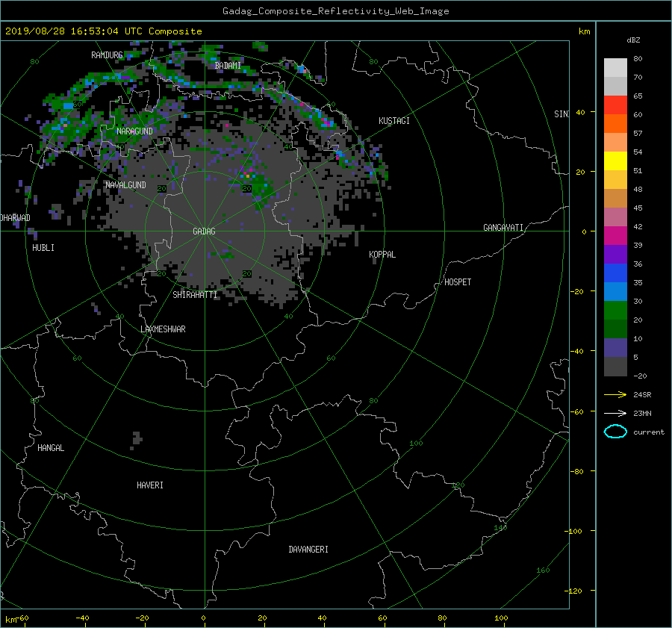Click the red 65 dBZ legend swatch
Screen dimensions: 672x628
(x=615, y=105)
